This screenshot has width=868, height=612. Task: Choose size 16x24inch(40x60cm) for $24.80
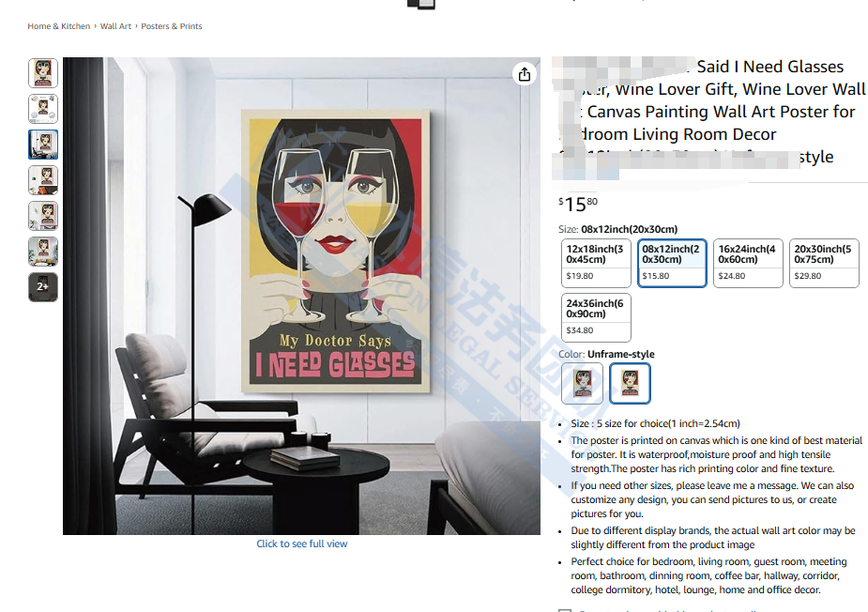pyautogui.click(x=749, y=263)
